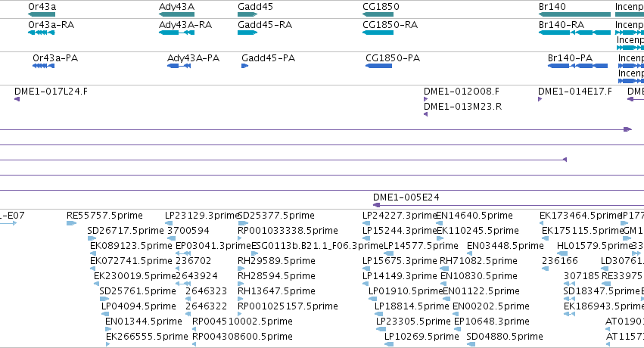Click the SD25761.5prime EST label

[x=138, y=291]
